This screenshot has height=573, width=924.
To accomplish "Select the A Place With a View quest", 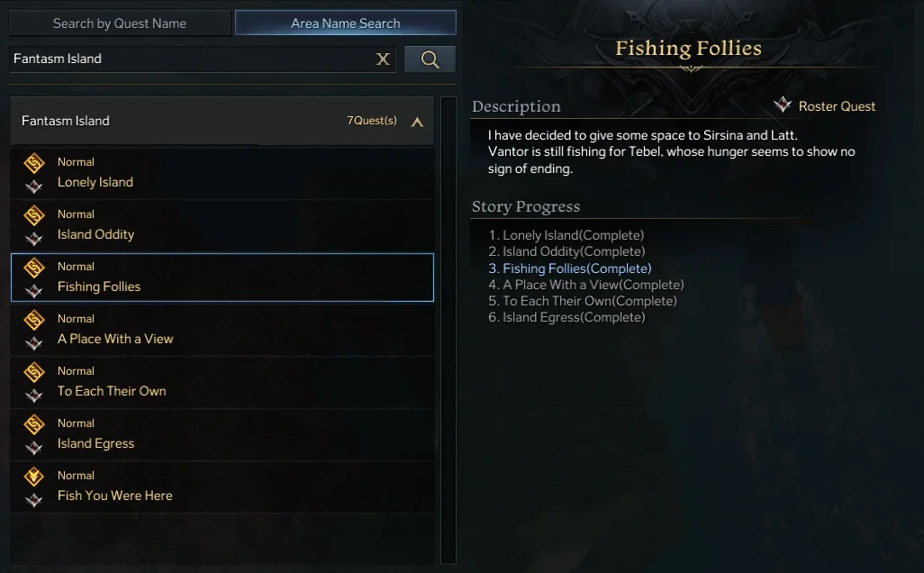I will click(222, 330).
